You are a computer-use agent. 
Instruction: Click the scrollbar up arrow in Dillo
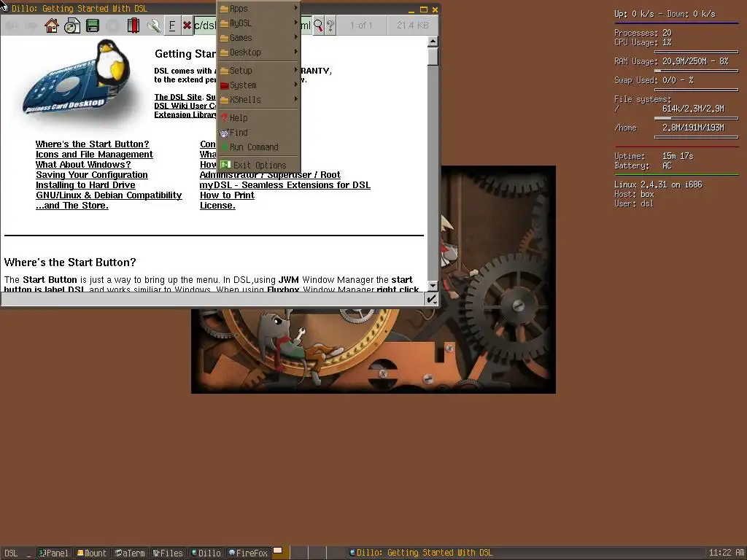tap(433, 42)
